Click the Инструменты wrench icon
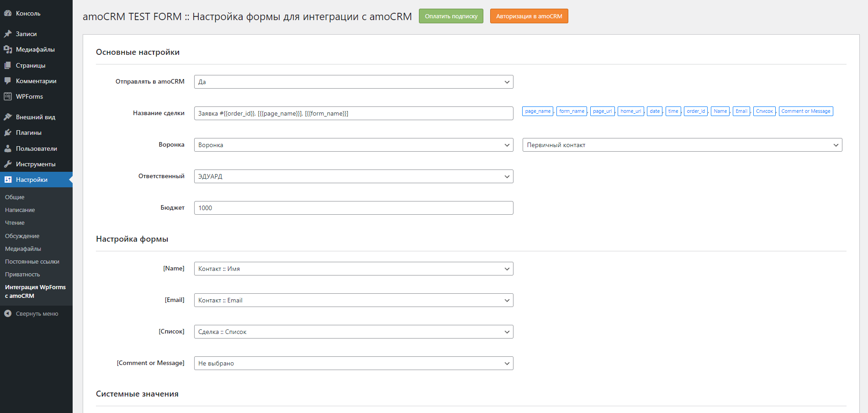This screenshot has width=868, height=413. coord(8,164)
